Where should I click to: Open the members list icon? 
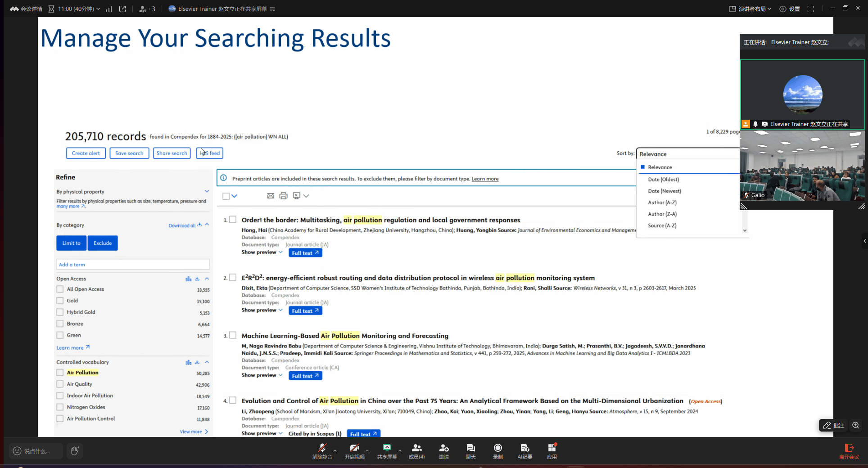[416, 448]
